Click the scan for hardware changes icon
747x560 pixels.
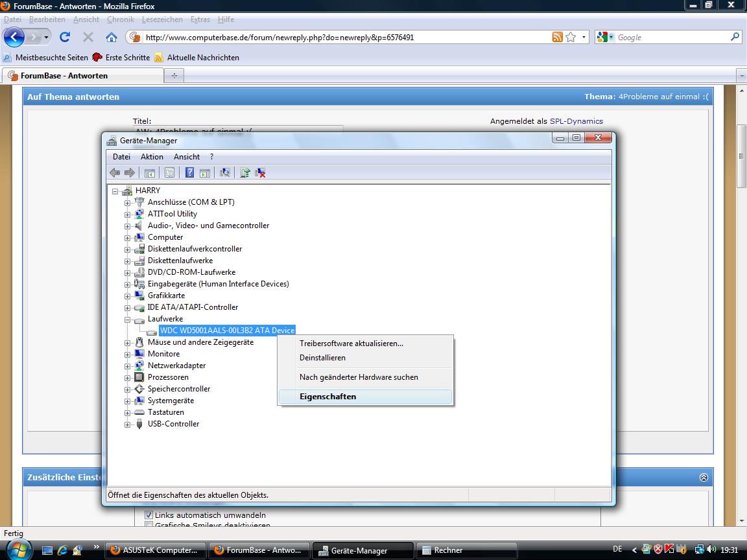click(x=225, y=173)
